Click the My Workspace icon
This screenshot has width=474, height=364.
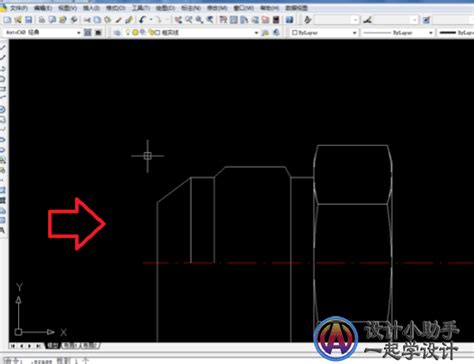tap(98, 33)
